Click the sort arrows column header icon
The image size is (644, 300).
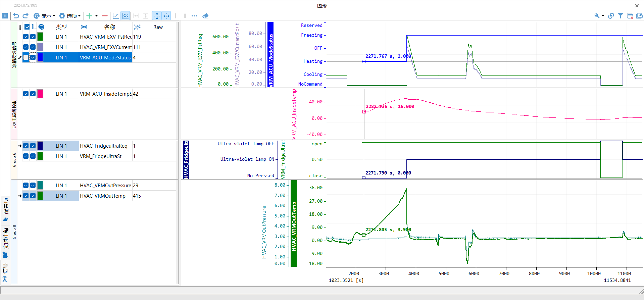coord(34,27)
